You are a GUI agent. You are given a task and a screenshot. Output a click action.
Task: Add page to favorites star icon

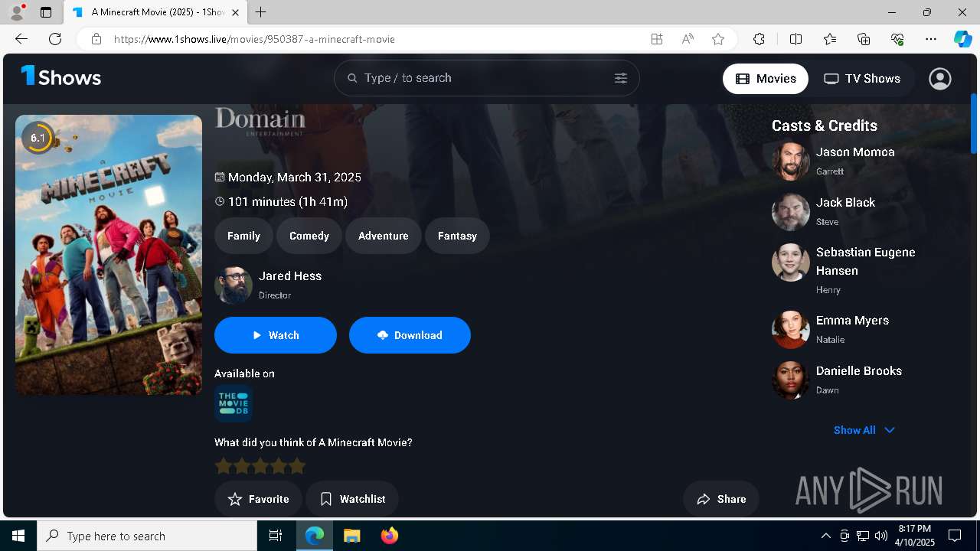coord(718,39)
